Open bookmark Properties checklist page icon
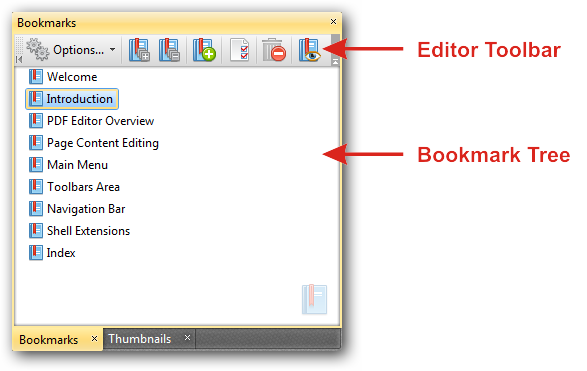 point(240,50)
